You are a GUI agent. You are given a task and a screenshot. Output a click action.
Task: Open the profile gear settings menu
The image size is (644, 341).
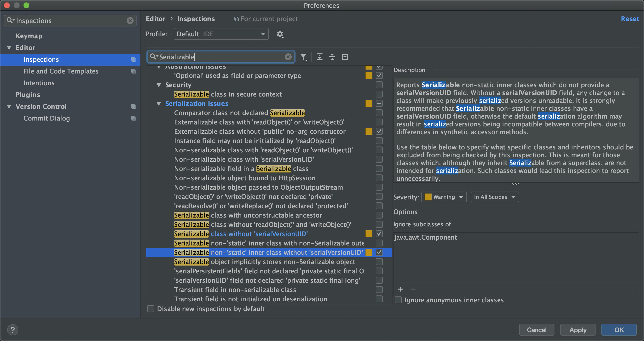click(280, 34)
